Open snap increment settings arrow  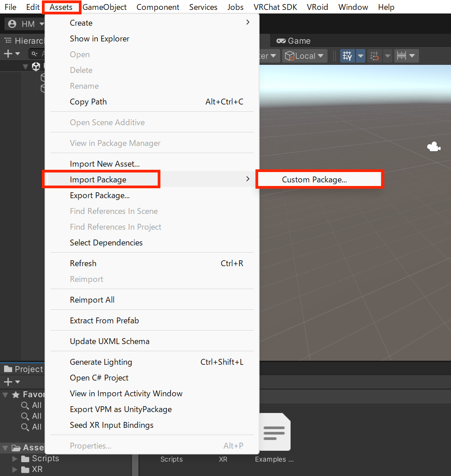pyautogui.click(x=387, y=56)
